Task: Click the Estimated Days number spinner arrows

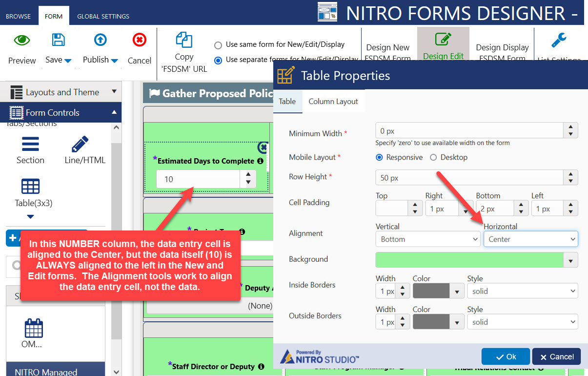Action: (248, 179)
